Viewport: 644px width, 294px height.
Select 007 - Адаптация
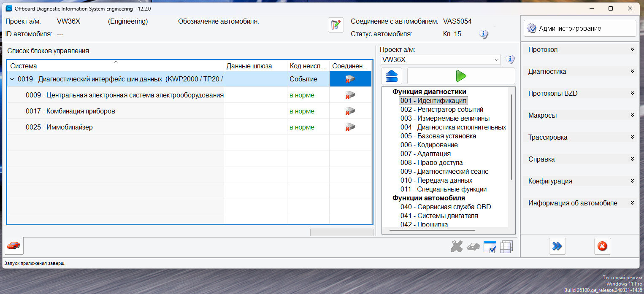point(426,154)
